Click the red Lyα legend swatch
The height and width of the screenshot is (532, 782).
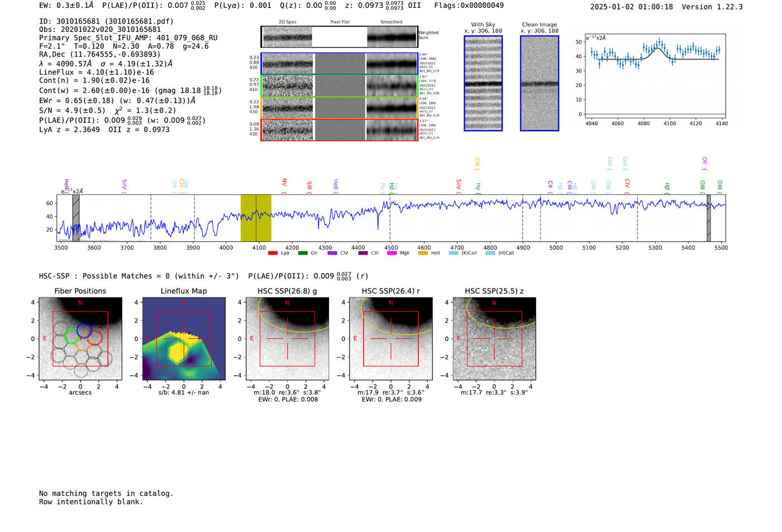point(273,253)
